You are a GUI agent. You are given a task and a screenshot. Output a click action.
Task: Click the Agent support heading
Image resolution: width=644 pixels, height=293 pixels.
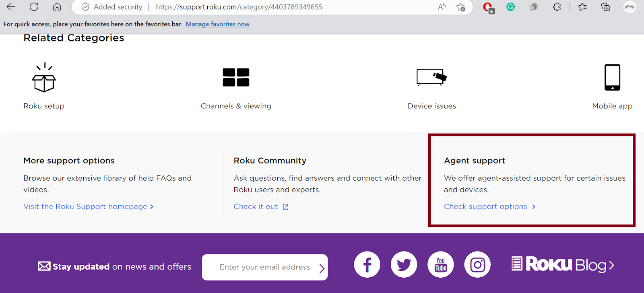(x=475, y=161)
